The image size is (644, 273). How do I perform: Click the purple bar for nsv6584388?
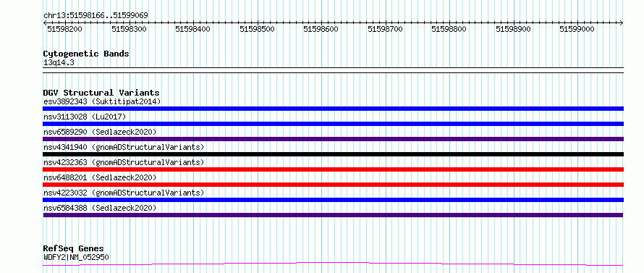[x=333, y=215]
